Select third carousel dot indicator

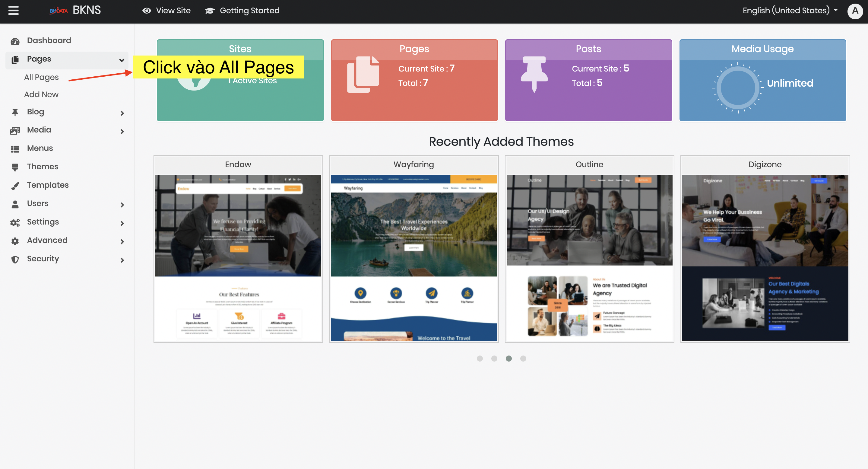[508, 358]
